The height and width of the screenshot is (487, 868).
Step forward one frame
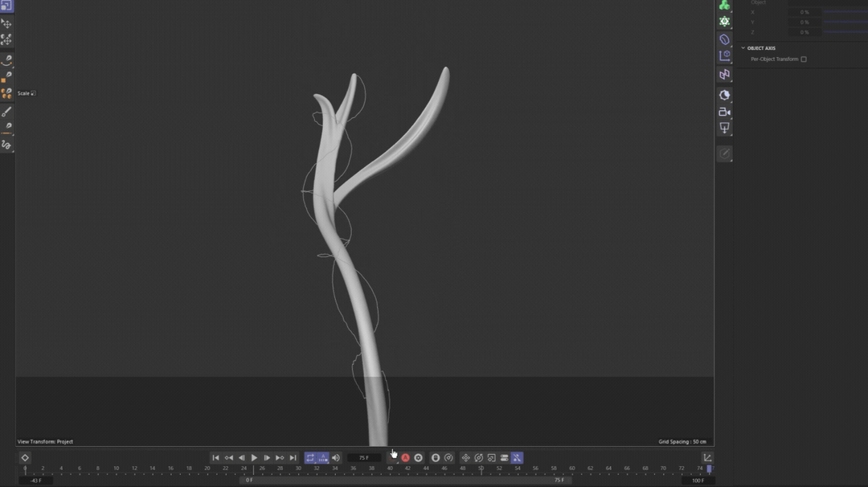267,458
